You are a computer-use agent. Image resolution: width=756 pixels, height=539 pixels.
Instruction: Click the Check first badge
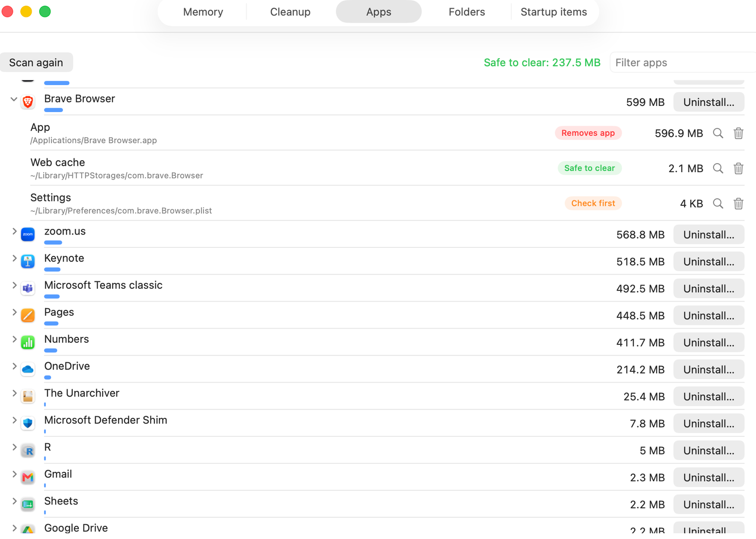click(x=593, y=203)
